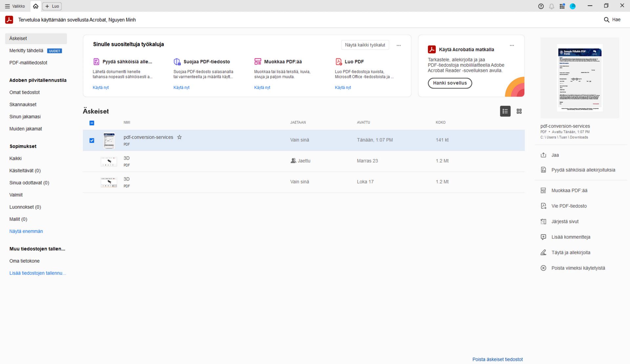Screen dimensions: 630x364
Task: Select Omat tiedostot in sidebar
Action: [x=25, y=92]
